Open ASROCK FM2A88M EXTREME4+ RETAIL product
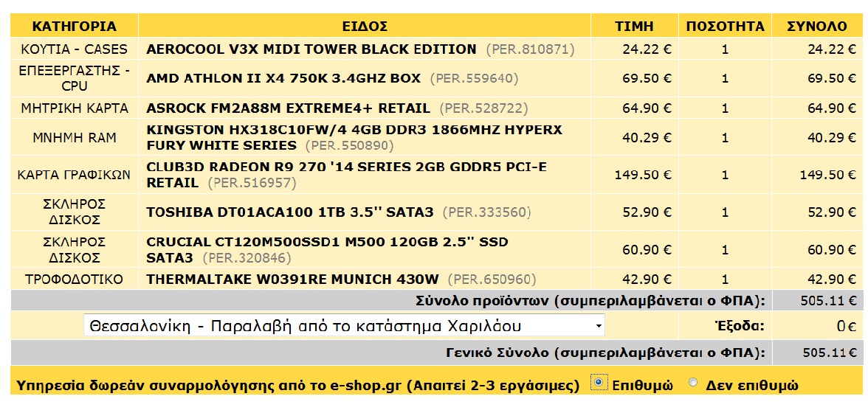The width and height of the screenshot is (868, 413). 288,108
